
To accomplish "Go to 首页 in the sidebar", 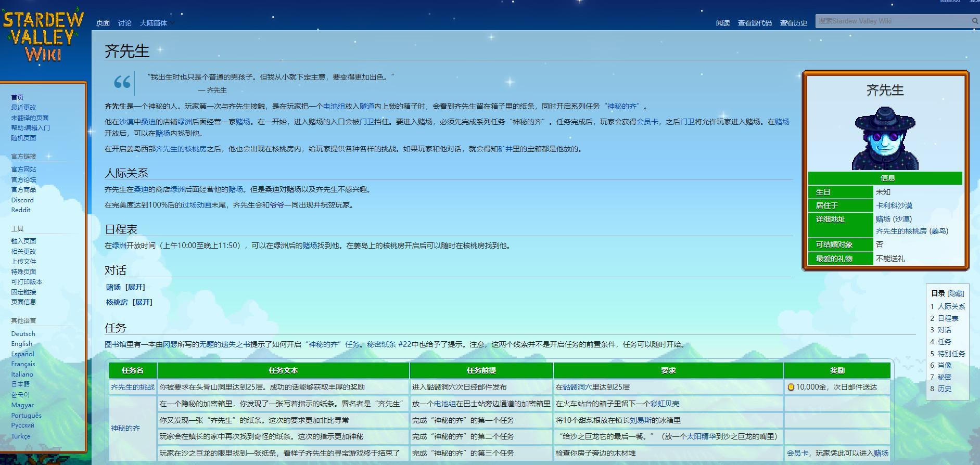I will coord(17,97).
